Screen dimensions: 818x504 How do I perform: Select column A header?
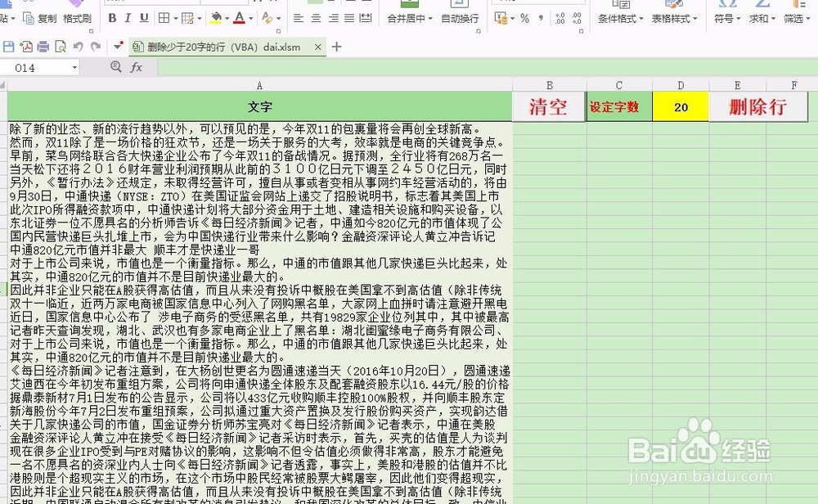pos(260,86)
